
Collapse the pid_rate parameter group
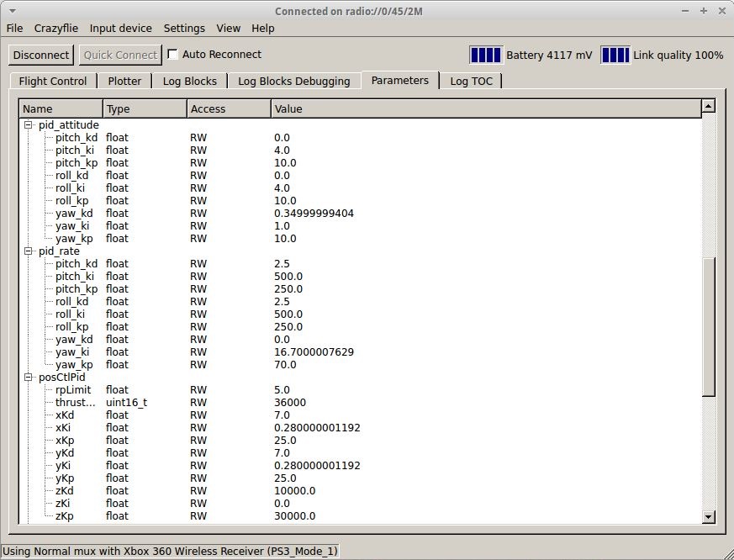point(28,251)
